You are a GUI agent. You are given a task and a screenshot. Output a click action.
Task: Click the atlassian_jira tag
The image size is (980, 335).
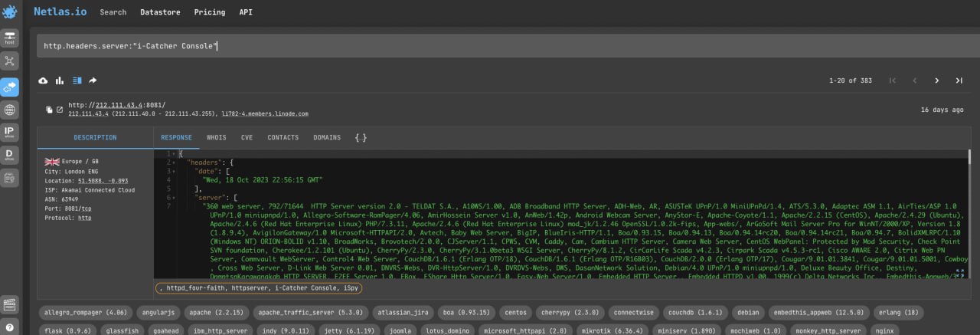point(403,313)
